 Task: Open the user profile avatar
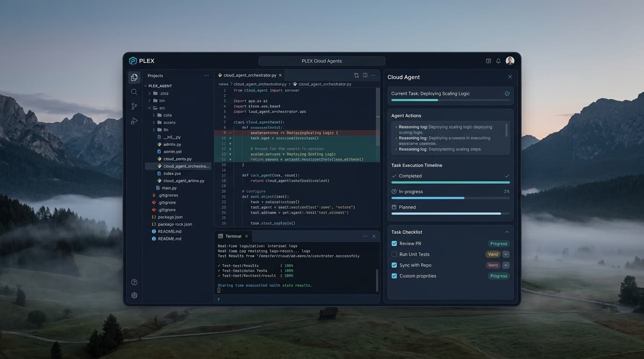point(510,61)
